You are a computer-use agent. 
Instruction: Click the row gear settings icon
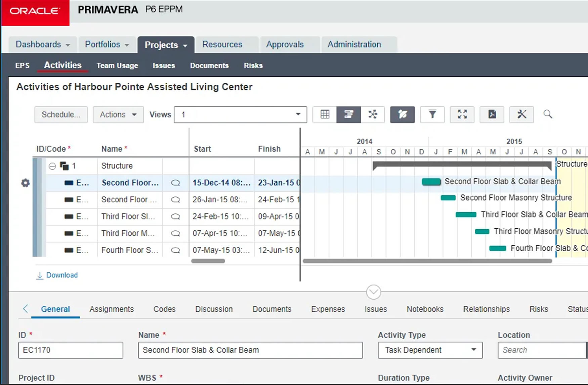(x=26, y=183)
